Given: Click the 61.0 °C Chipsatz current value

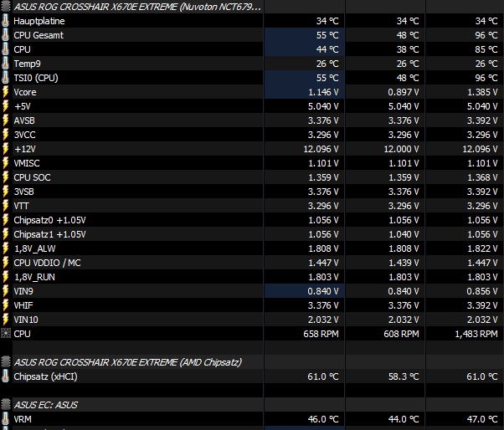Looking at the screenshot, I should tap(323, 376).
